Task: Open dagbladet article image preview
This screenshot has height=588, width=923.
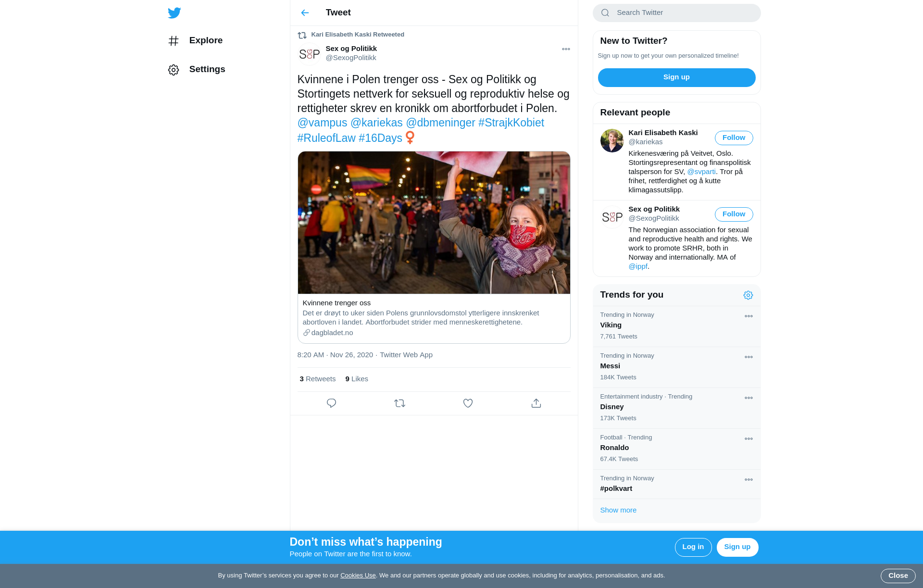Action: click(x=434, y=223)
